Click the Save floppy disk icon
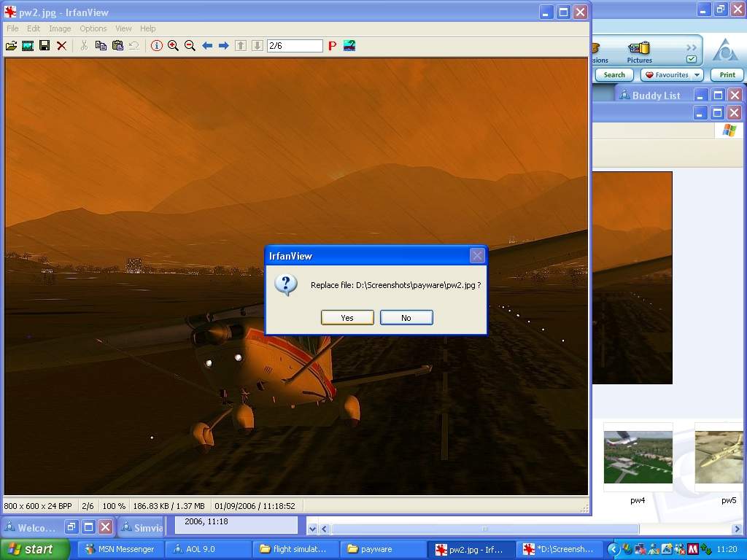Screen dimensions: 747x560 point(44,46)
